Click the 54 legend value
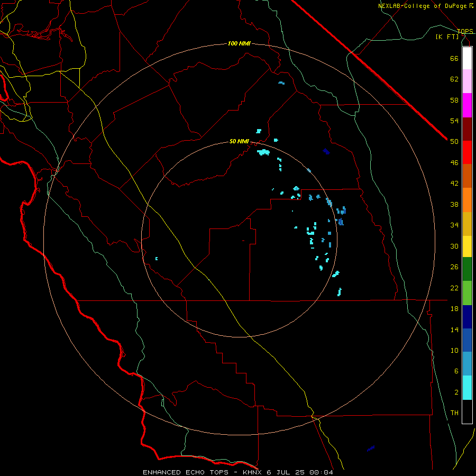 click(x=454, y=121)
